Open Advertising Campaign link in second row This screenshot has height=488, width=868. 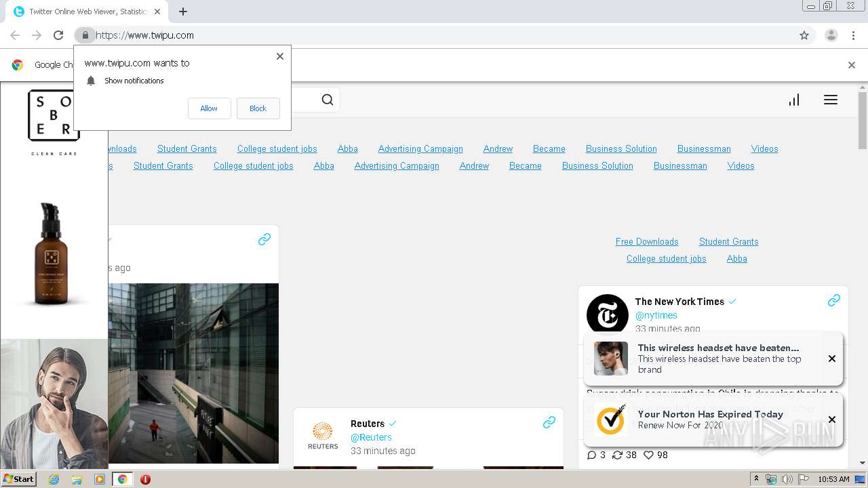click(397, 165)
